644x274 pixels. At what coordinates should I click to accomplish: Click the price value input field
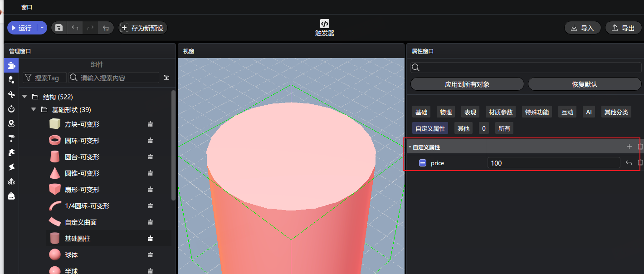click(553, 163)
